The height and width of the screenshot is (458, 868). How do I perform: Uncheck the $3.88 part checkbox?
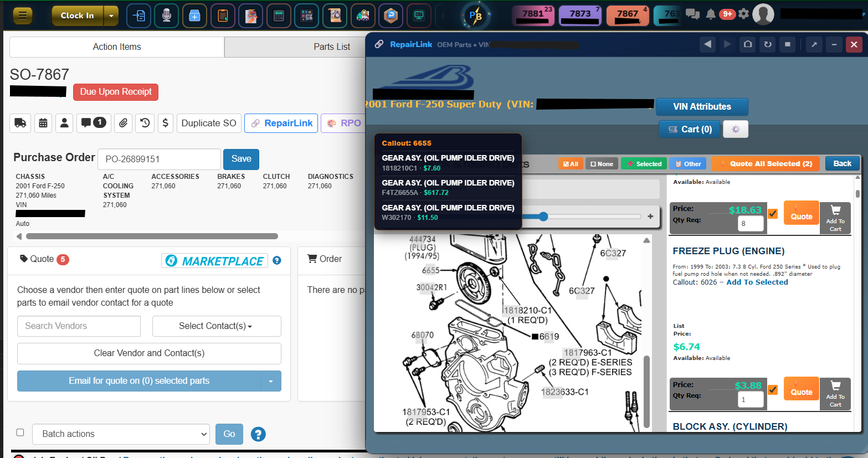click(773, 389)
